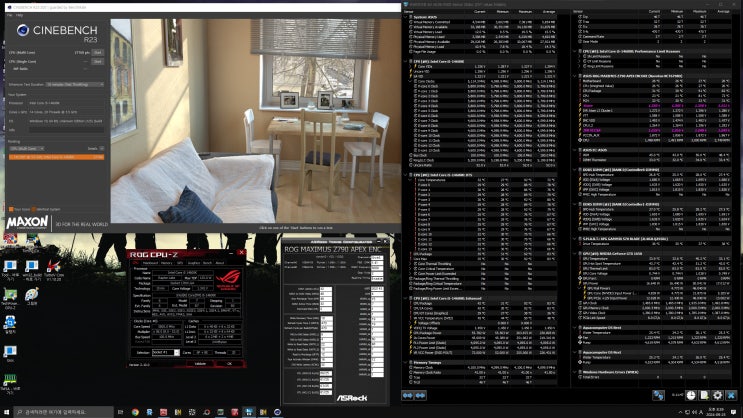Start the CPU (Multi Core) Cinebench test
The height and width of the screenshot is (418, 743).
[x=98, y=53]
